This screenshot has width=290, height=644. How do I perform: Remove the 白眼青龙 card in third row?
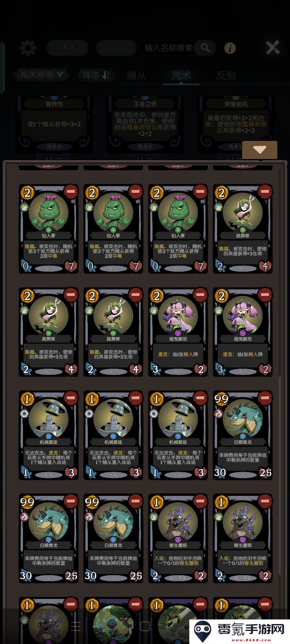pyautogui.click(x=265, y=397)
